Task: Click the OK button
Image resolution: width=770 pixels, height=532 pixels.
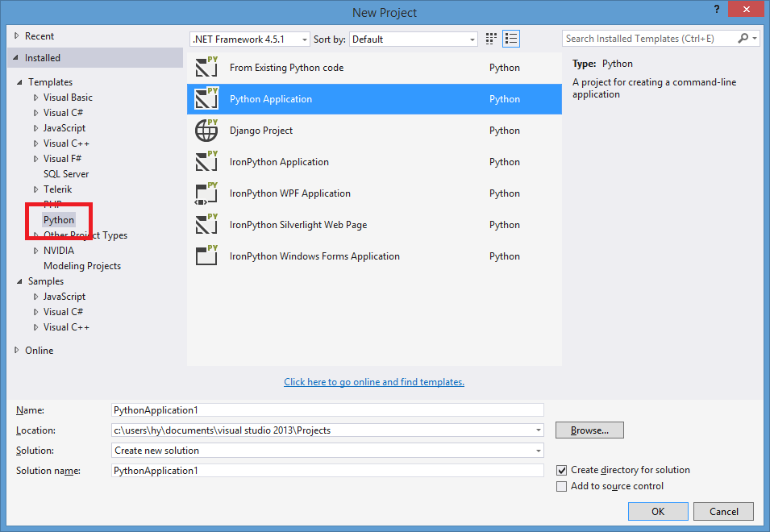Action: tap(658, 511)
